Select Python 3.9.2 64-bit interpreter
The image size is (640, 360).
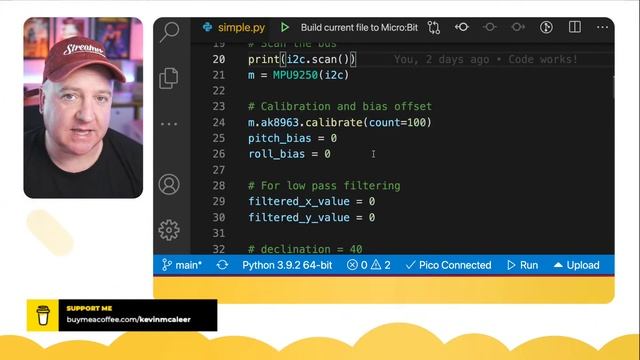[287, 265]
